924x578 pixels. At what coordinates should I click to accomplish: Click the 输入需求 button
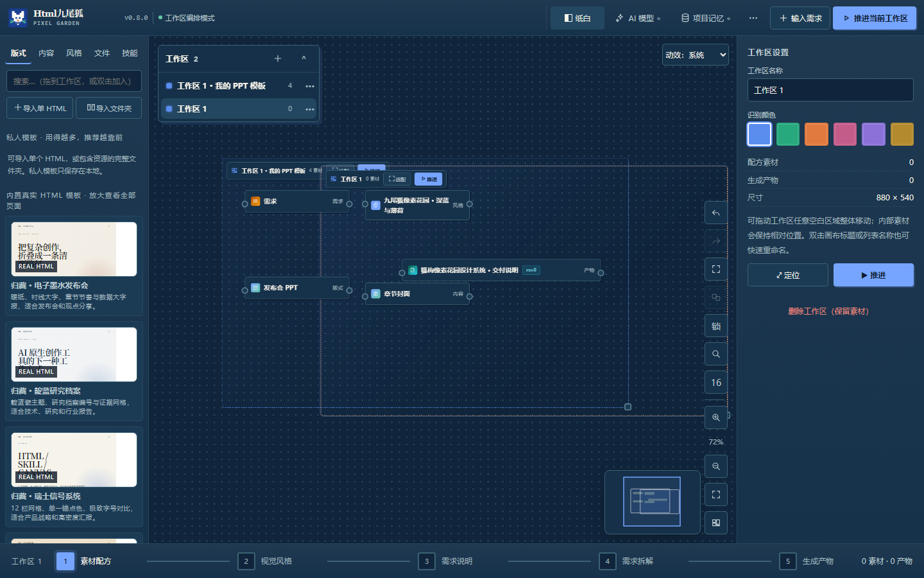[800, 18]
